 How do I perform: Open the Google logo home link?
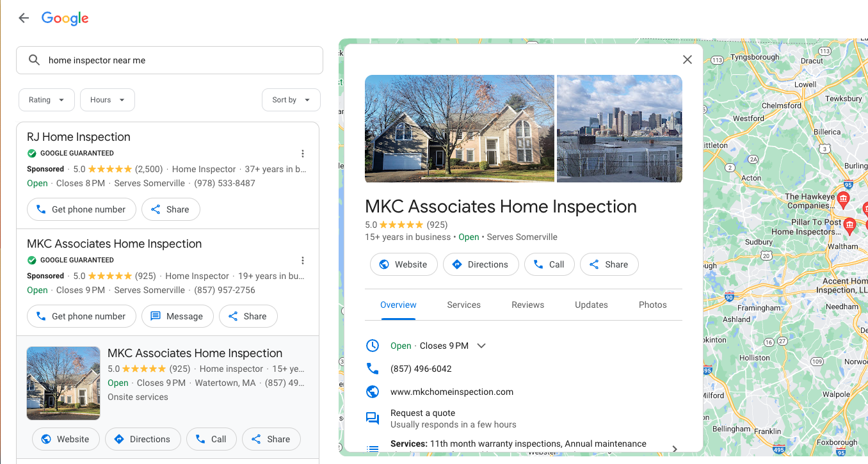[x=65, y=19]
